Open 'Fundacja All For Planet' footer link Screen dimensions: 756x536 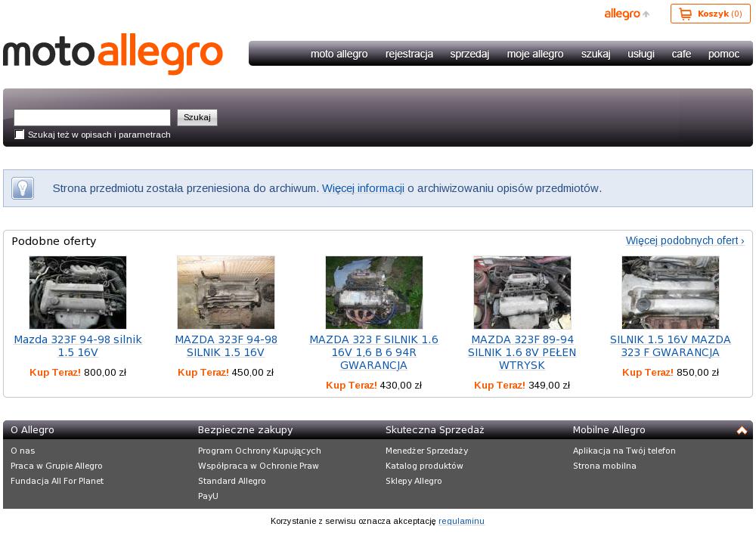point(57,481)
